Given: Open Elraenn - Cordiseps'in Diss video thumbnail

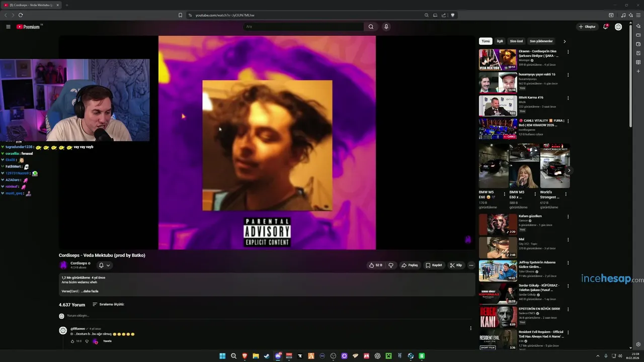Looking at the screenshot, I should click(498, 59).
